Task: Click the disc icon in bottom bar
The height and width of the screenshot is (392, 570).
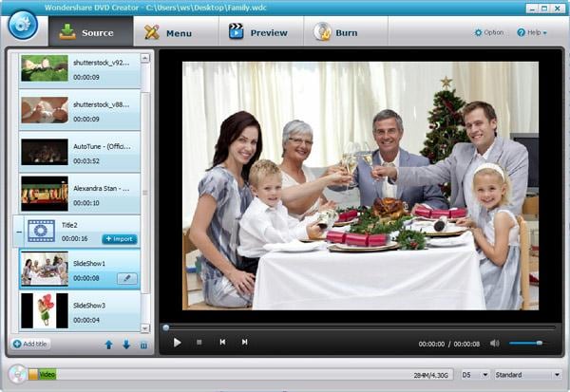Action: (x=17, y=374)
